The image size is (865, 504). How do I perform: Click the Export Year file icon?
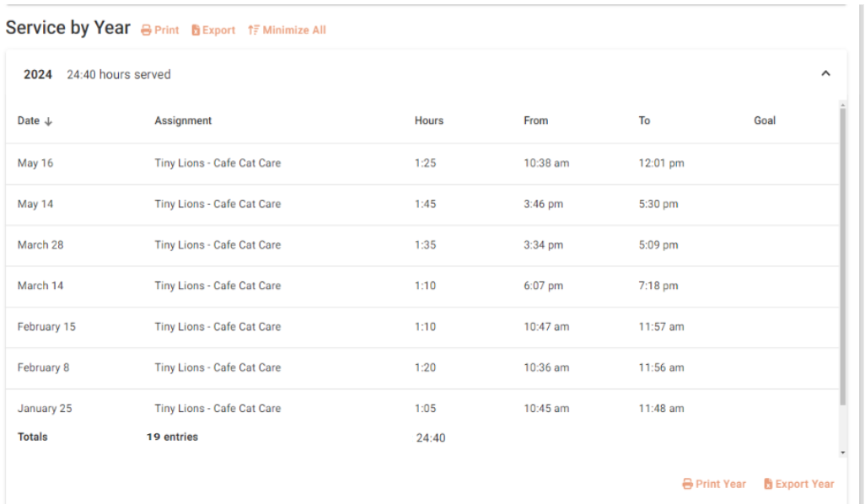[768, 484]
